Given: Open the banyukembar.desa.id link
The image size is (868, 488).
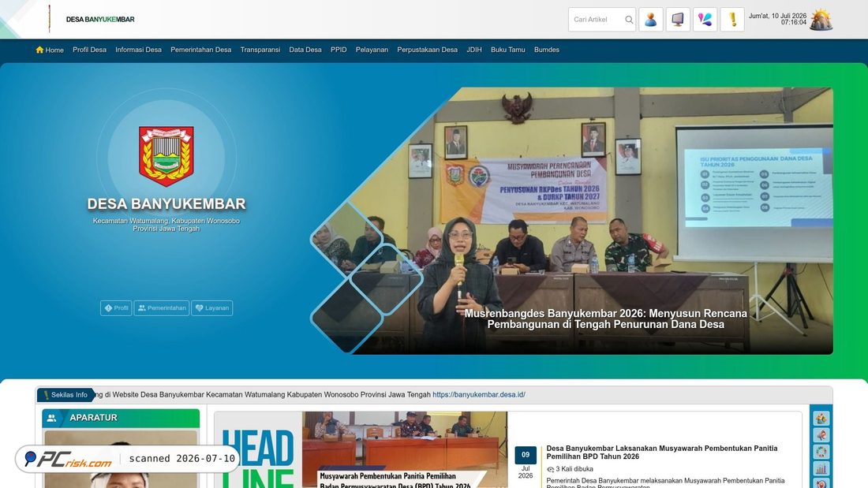Looking at the screenshot, I should [479, 394].
